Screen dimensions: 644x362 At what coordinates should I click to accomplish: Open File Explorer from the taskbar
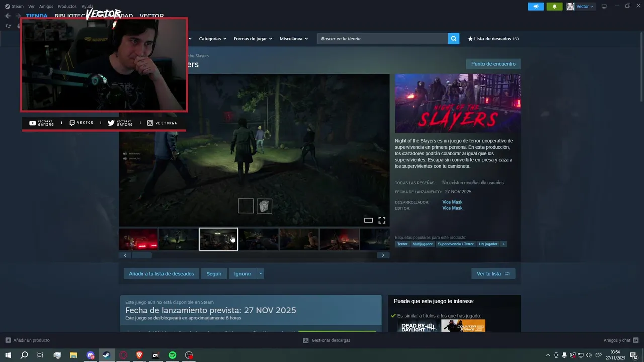[73, 355]
